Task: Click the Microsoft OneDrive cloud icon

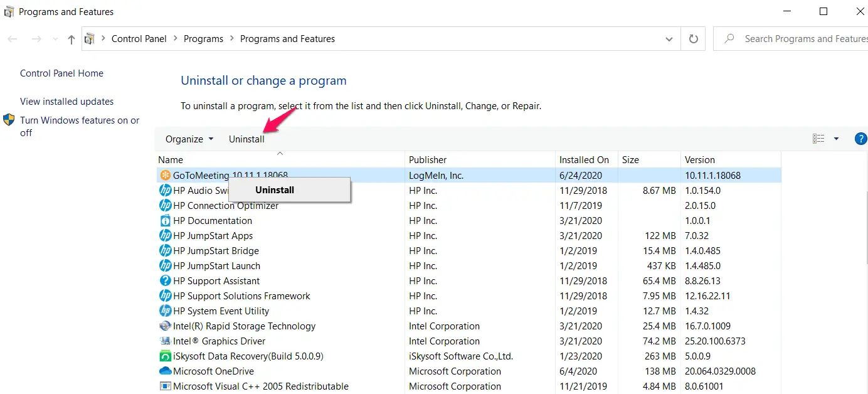Action: 166,371
